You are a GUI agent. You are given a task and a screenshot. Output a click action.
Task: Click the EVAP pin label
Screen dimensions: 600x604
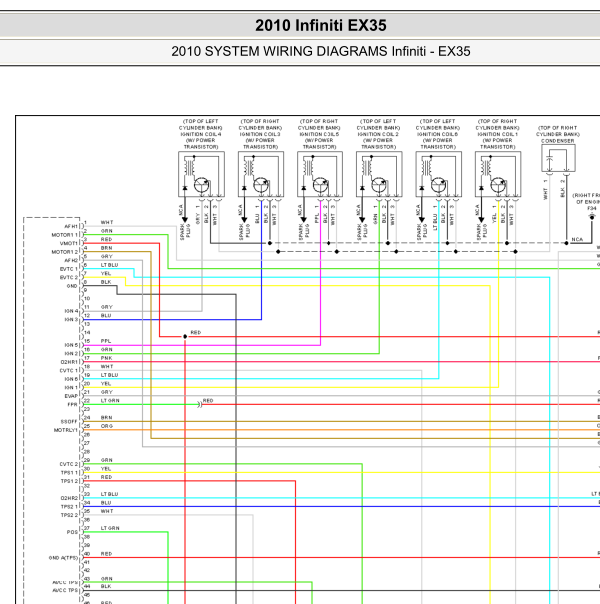(71, 396)
